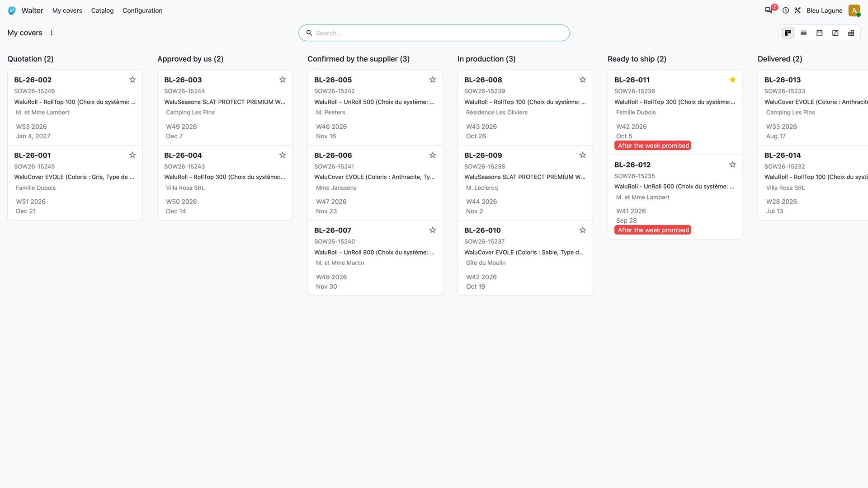Focus the Search field
Screen dimensions: 868x488
[x=434, y=33]
